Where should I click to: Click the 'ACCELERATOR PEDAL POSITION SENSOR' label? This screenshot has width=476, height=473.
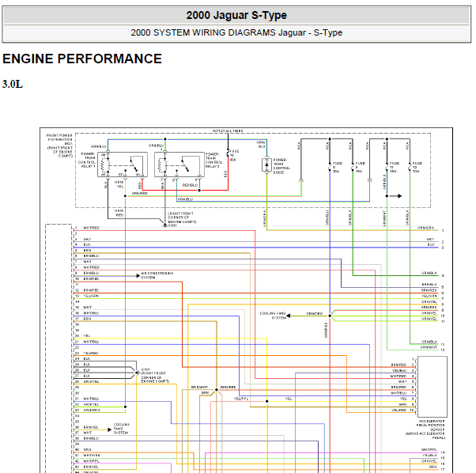pyautogui.click(x=425, y=429)
